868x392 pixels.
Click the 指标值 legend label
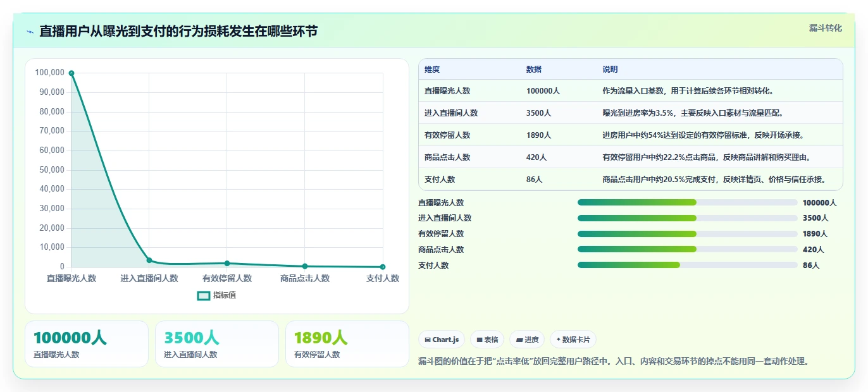[x=225, y=295]
